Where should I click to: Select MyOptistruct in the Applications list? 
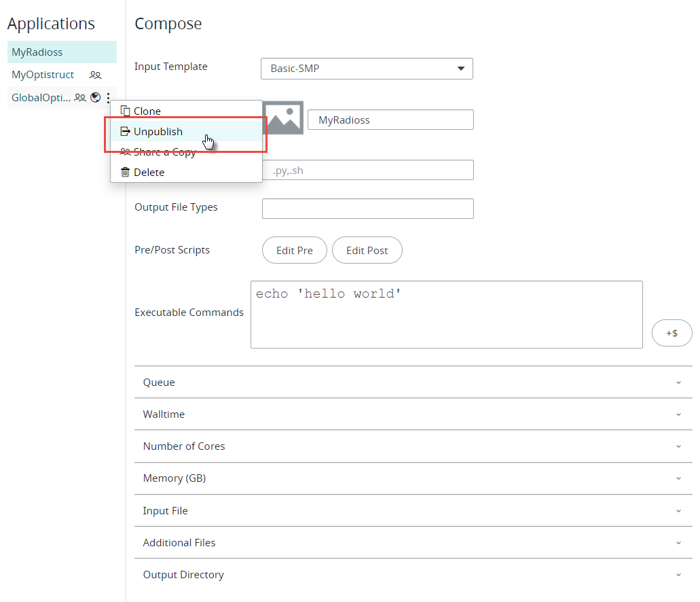pos(62,75)
